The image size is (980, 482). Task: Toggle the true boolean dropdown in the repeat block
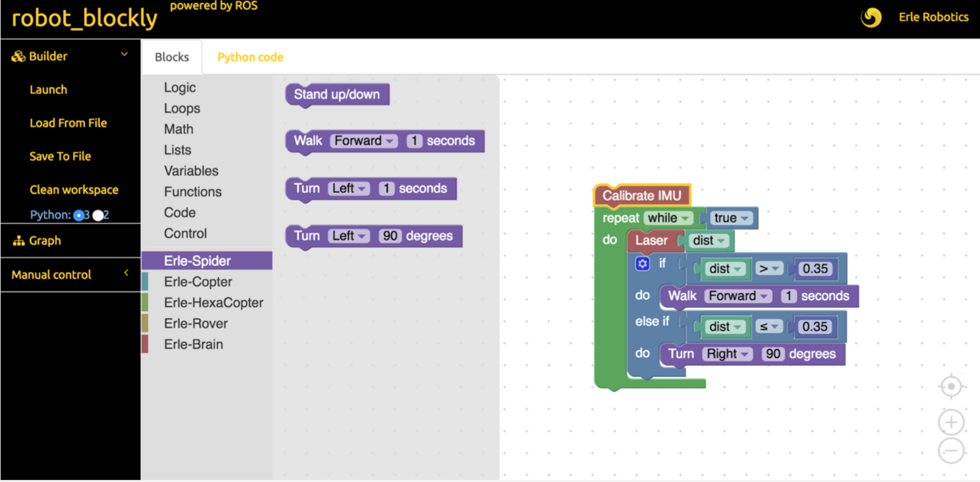pyautogui.click(x=731, y=218)
